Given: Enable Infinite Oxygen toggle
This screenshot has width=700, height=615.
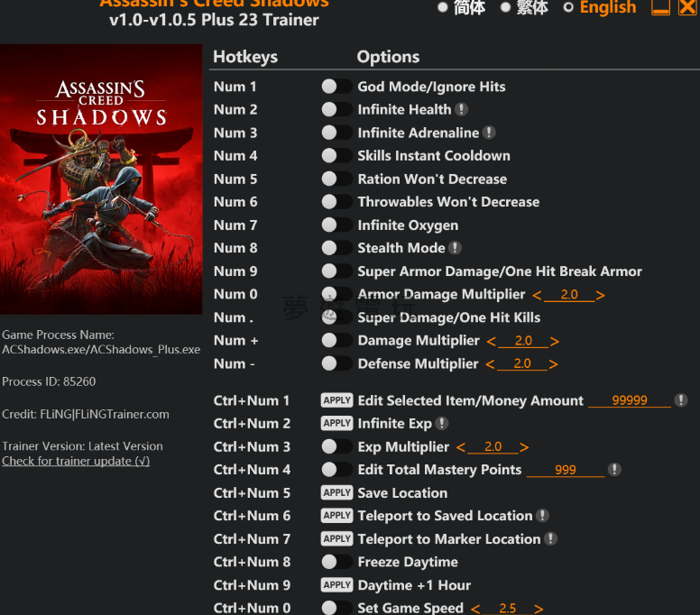Looking at the screenshot, I should 336,225.
